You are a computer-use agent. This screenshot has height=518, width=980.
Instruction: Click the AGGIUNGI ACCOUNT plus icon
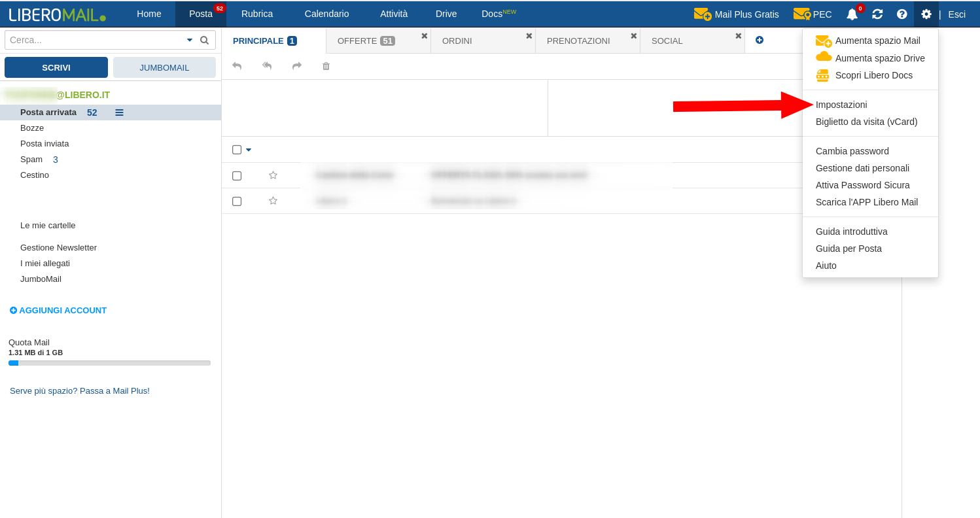coord(13,311)
